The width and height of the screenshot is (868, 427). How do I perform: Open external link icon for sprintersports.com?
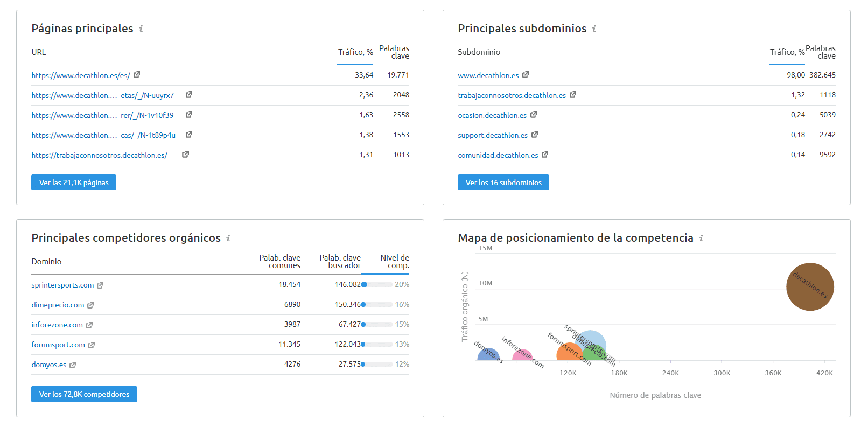click(x=100, y=285)
